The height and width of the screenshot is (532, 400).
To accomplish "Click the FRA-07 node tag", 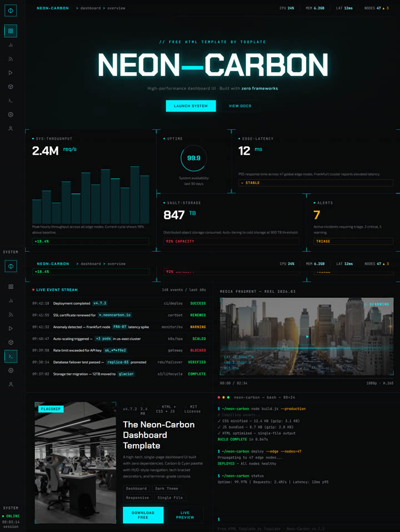I will [119, 327].
